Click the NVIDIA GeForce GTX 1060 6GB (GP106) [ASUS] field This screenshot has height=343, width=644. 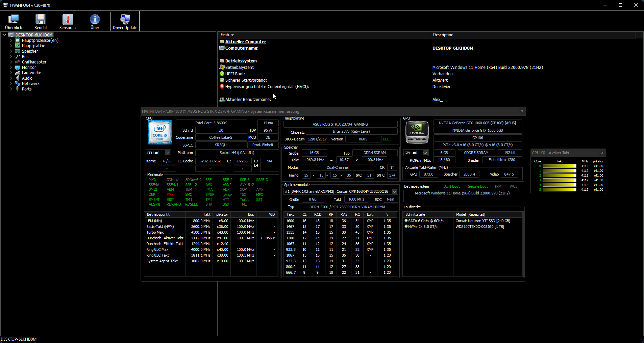click(x=477, y=123)
